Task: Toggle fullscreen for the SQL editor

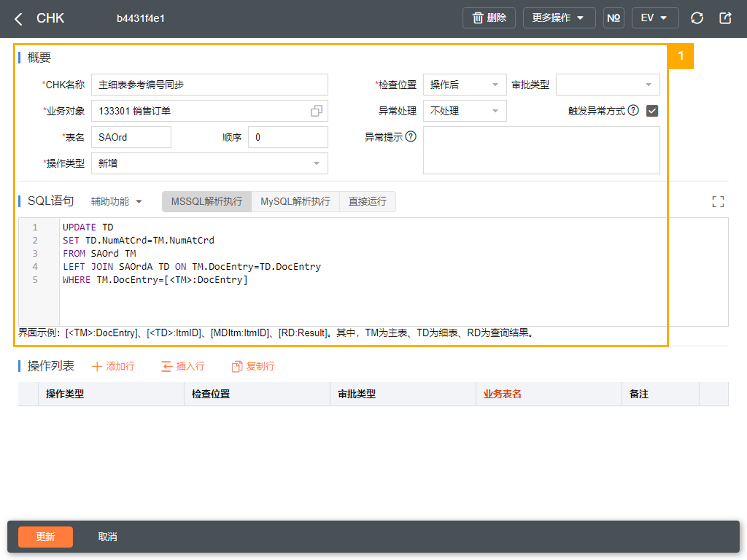Action: [718, 202]
